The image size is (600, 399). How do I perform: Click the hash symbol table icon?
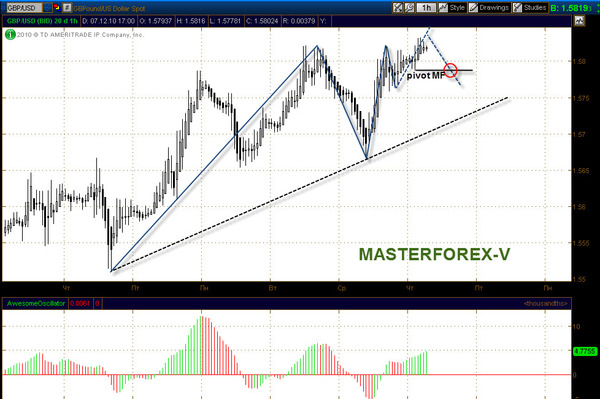[x=67, y=7]
